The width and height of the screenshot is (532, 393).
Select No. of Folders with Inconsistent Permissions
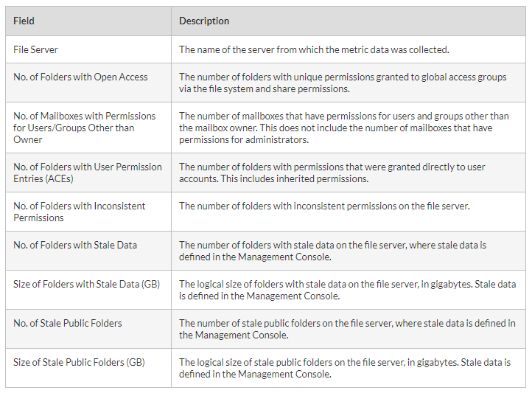point(79,212)
